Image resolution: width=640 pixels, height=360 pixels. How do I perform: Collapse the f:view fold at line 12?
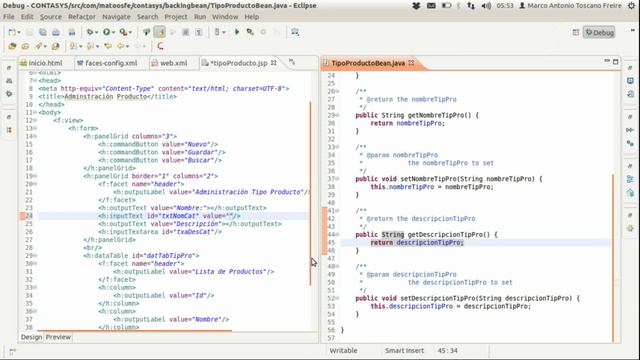coord(36,120)
